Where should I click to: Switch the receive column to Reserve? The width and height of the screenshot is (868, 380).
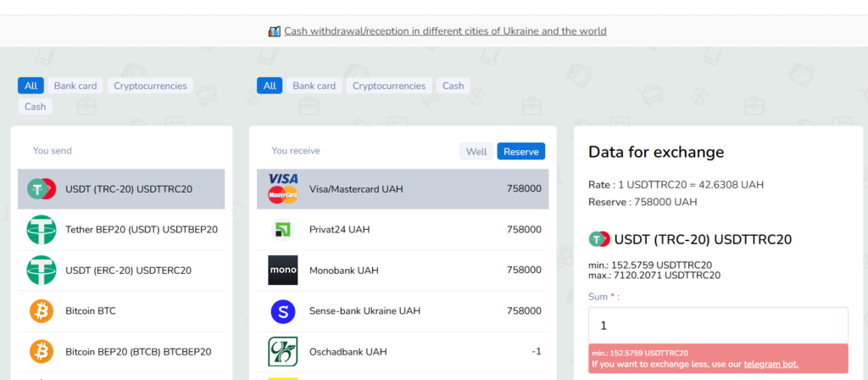click(521, 151)
